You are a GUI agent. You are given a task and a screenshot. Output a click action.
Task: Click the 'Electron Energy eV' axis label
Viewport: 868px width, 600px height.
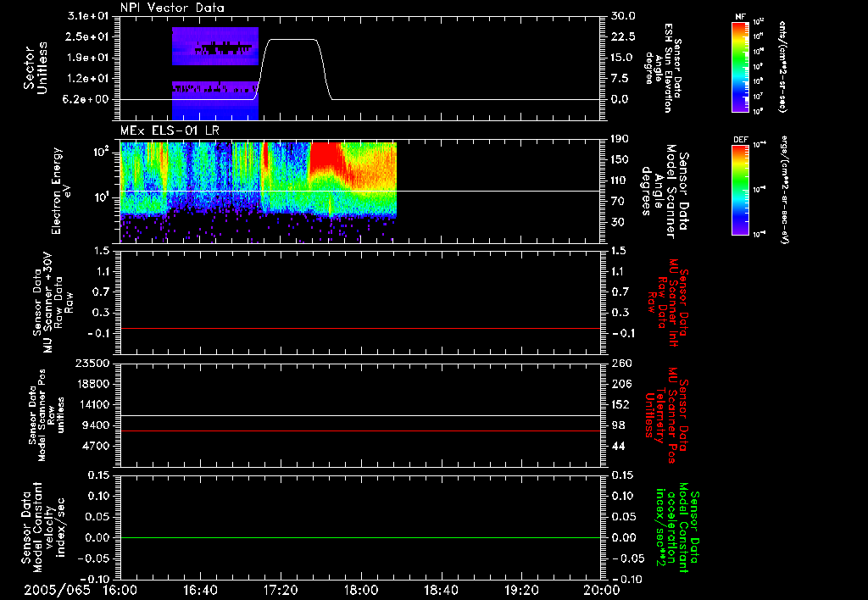[61, 191]
